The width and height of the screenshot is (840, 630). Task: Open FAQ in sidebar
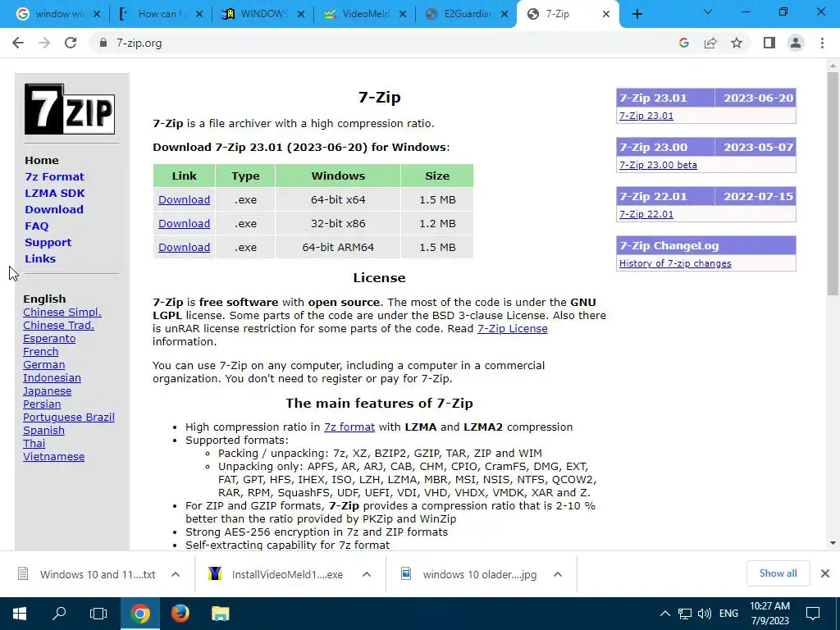tap(36, 226)
